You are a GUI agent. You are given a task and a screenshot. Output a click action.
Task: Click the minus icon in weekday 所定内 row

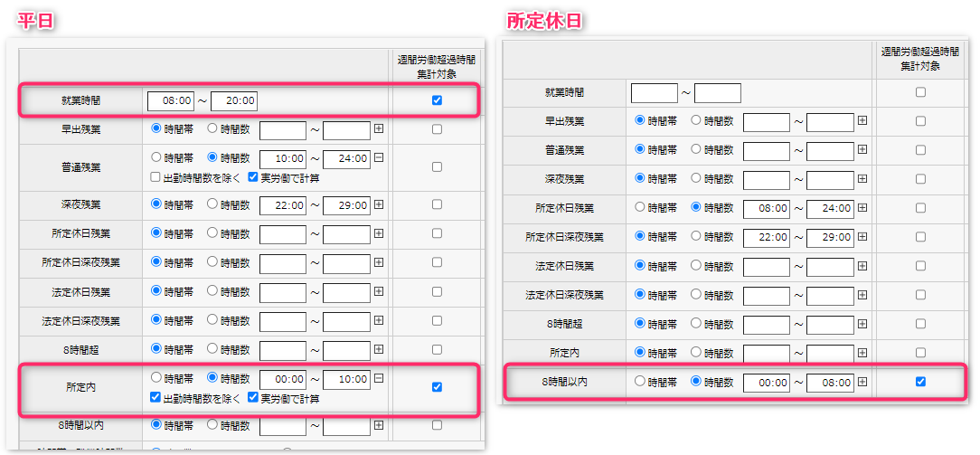pos(379,379)
